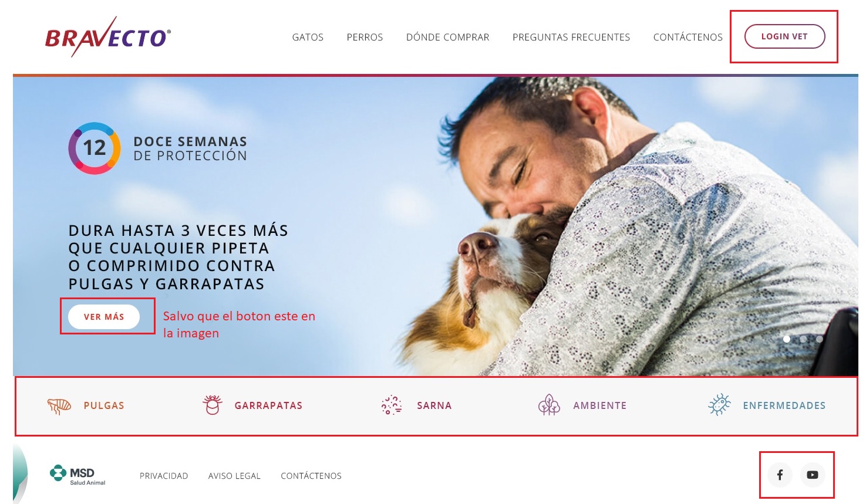Click the Bravecto logo
Screen dimensions: 866x504
[108, 36]
